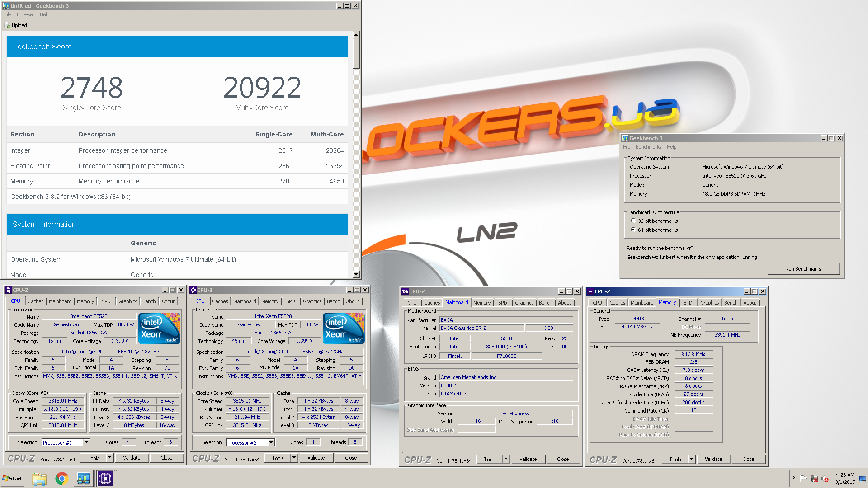Click Geekbench results scrollbar thumb
This screenshot has width=868, height=488.
(356, 53)
